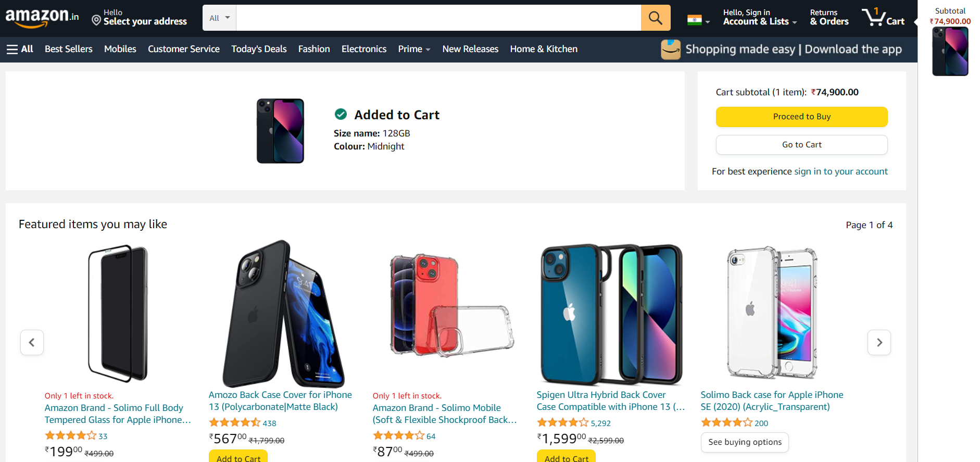Screen dimensions: 980x462
Task: Click the sign in to your account link
Action: [840, 171]
